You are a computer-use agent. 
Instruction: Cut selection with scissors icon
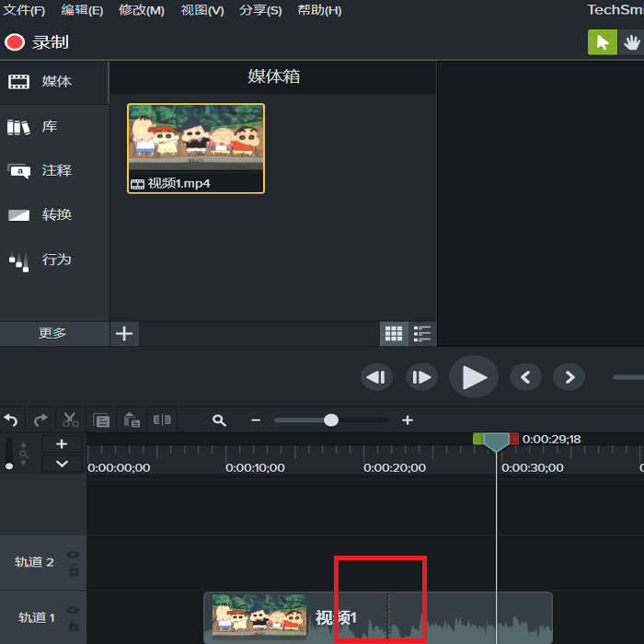(x=71, y=420)
